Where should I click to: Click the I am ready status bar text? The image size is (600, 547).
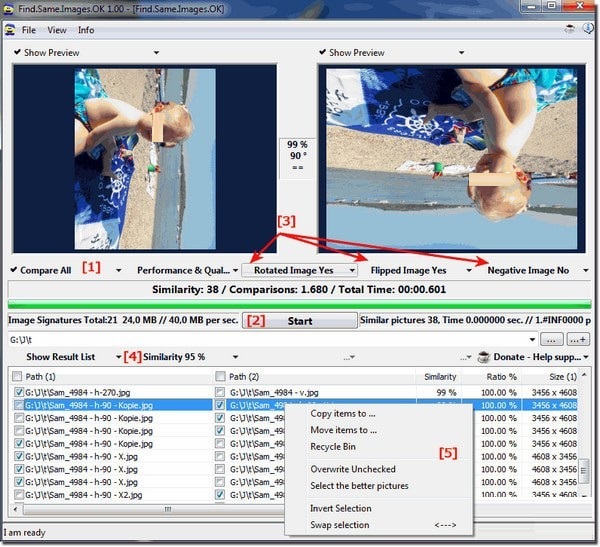coord(24,532)
